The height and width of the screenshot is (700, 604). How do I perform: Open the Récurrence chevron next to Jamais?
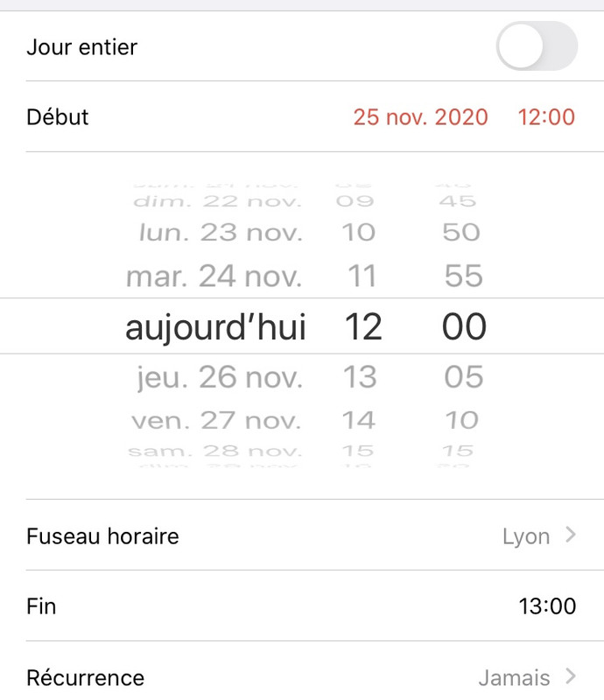[571, 675]
